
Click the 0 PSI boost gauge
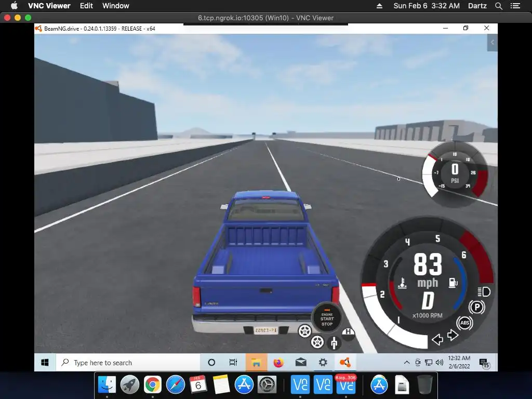455,172
